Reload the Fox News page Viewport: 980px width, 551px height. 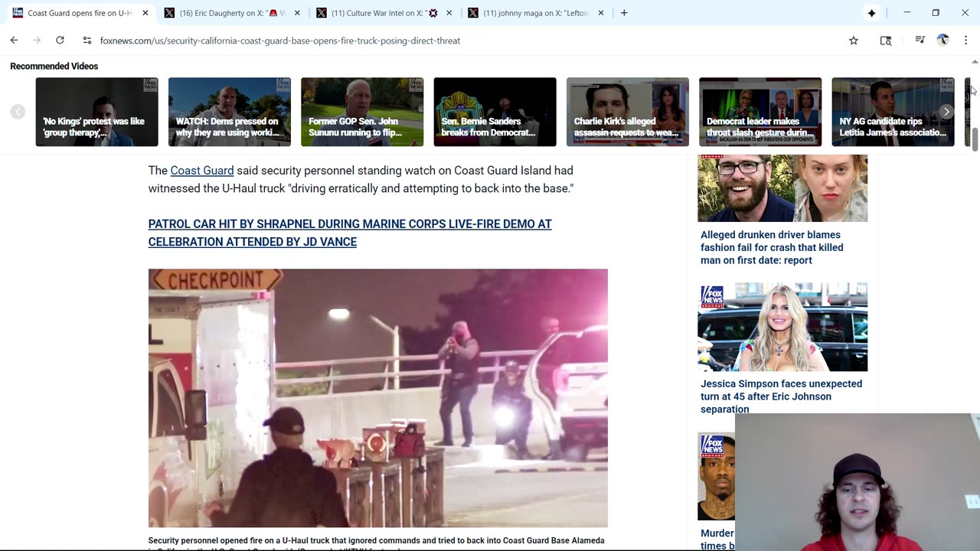click(60, 41)
